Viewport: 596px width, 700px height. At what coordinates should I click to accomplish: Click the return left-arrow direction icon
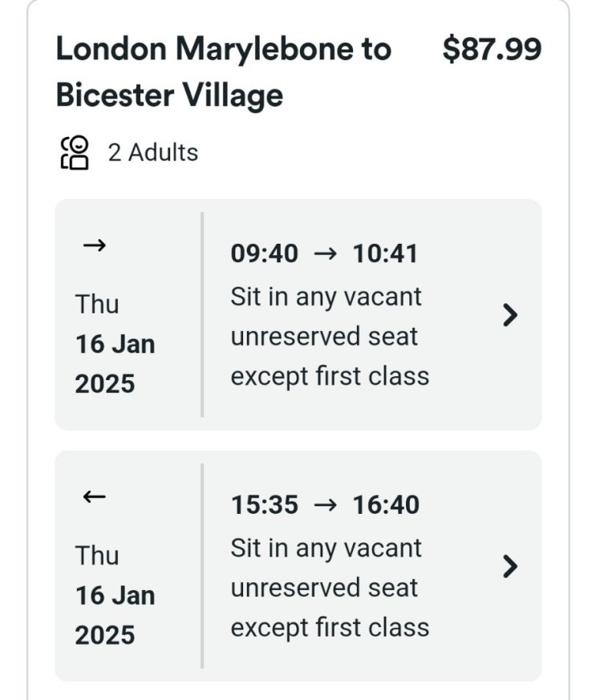pyautogui.click(x=94, y=497)
